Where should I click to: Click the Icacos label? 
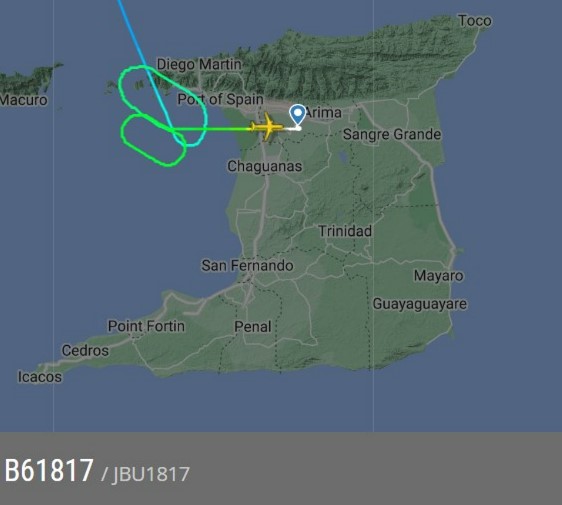[40, 377]
